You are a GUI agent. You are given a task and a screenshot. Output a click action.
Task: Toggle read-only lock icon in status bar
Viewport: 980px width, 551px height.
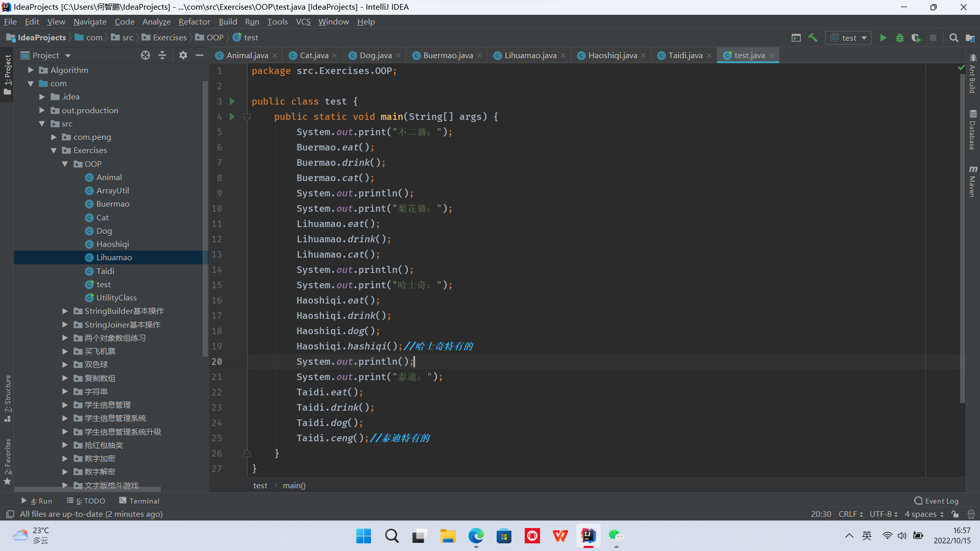tap(955, 514)
